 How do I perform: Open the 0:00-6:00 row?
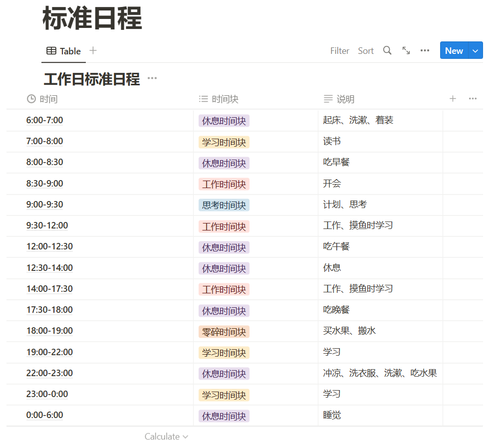click(45, 415)
